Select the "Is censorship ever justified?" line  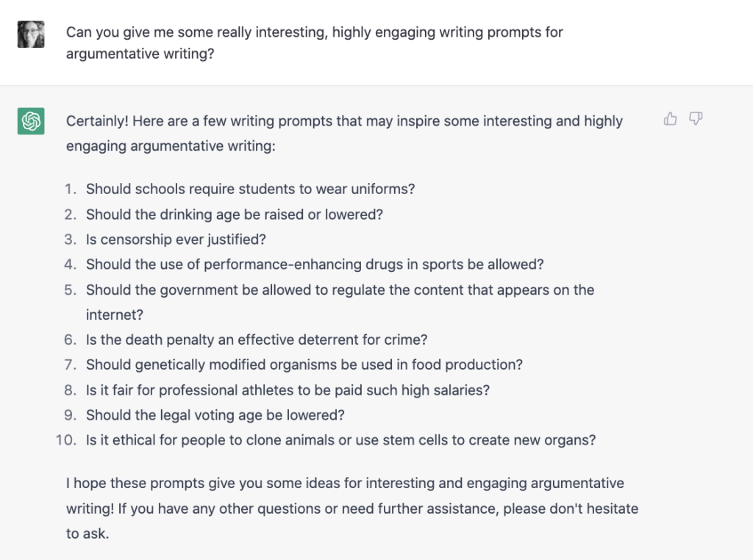tap(176, 240)
